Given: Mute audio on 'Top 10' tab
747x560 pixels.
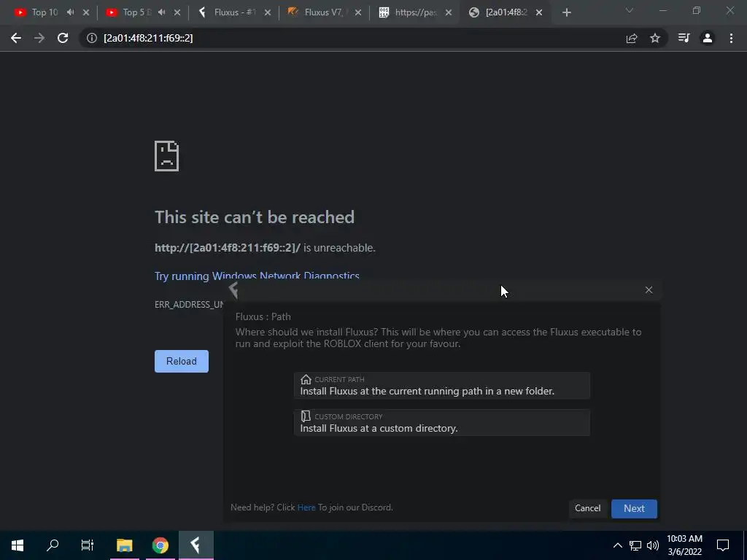Looking at the screenshot, I should point(71,12).
